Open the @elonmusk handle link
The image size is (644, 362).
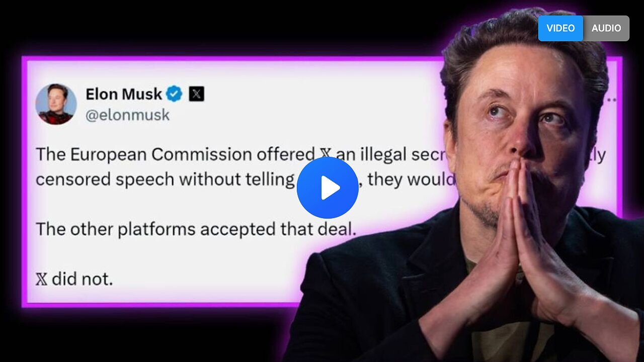click(x=128, y=115)
